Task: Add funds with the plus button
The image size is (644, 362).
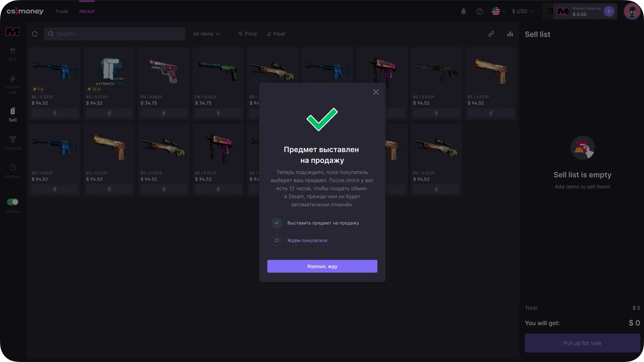Action: pyautogui.click(x=609, y=11)
